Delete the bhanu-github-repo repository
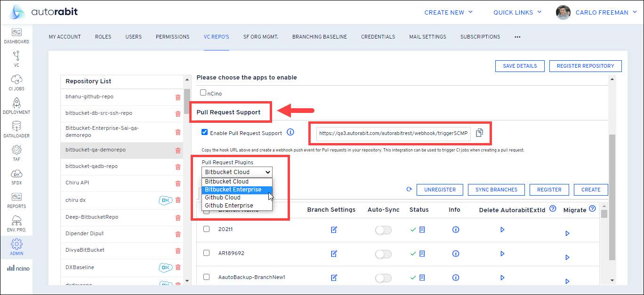The width and height of the screenshot is (644, 295). (178, 97)
